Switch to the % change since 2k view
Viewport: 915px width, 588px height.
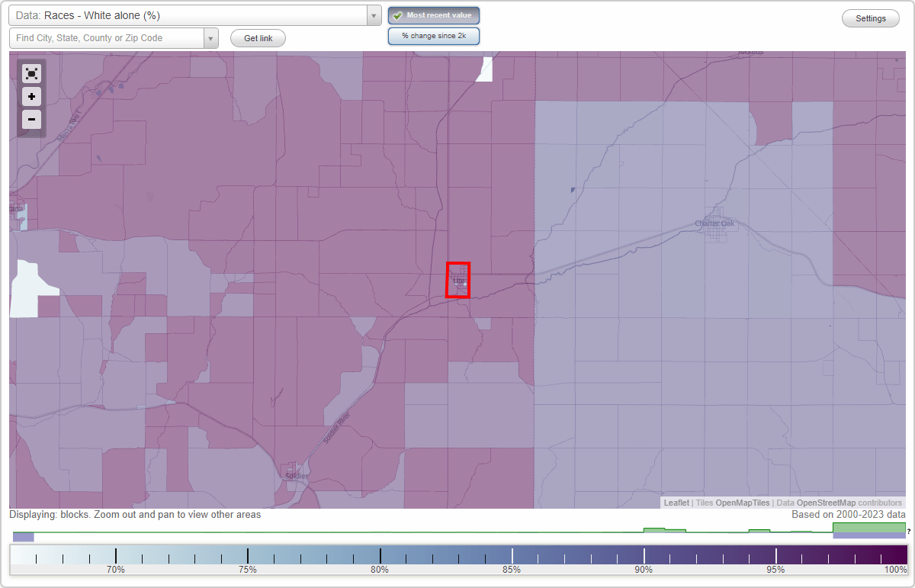(433, 35)
